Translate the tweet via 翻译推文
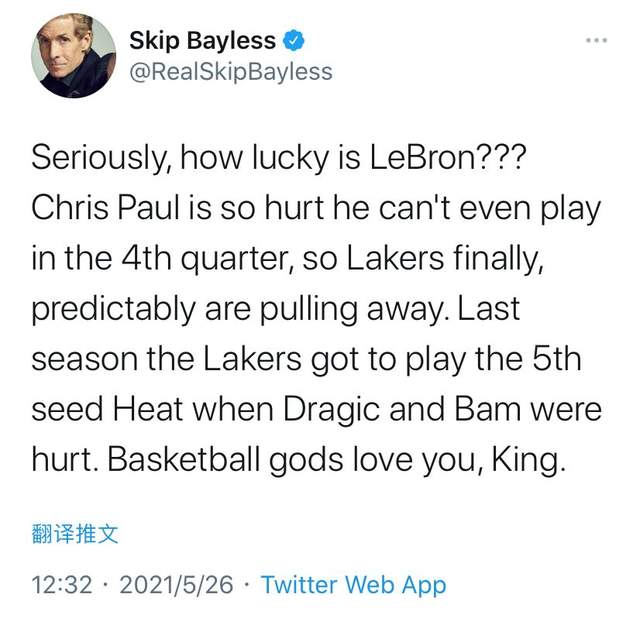 75,534
